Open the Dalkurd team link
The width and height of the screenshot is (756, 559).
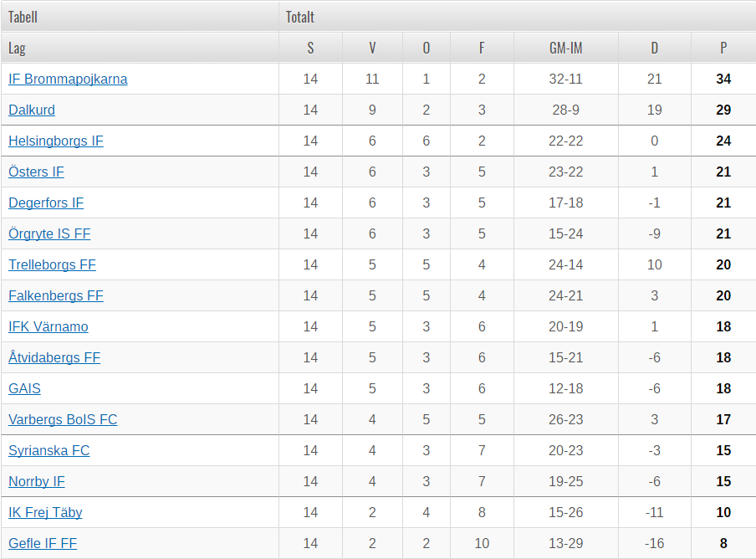32,110
